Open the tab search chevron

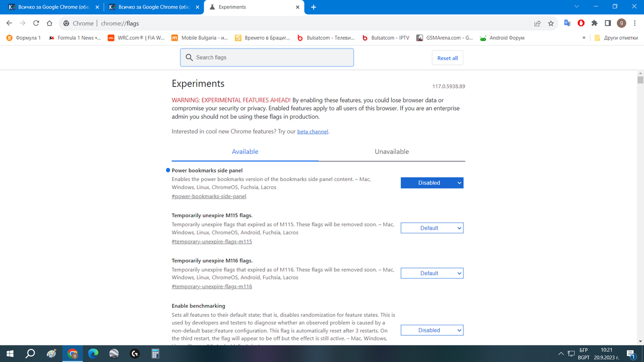[x=577, y=7]
